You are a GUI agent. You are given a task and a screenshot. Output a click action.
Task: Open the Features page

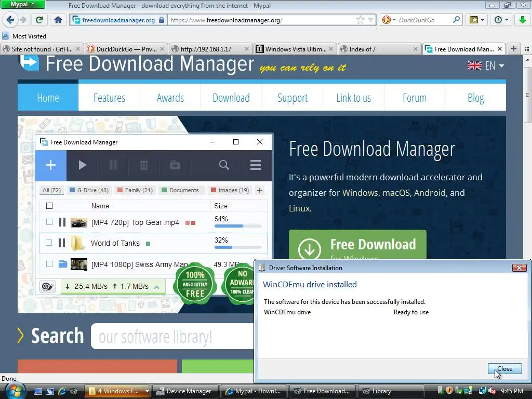coord(109,97)
